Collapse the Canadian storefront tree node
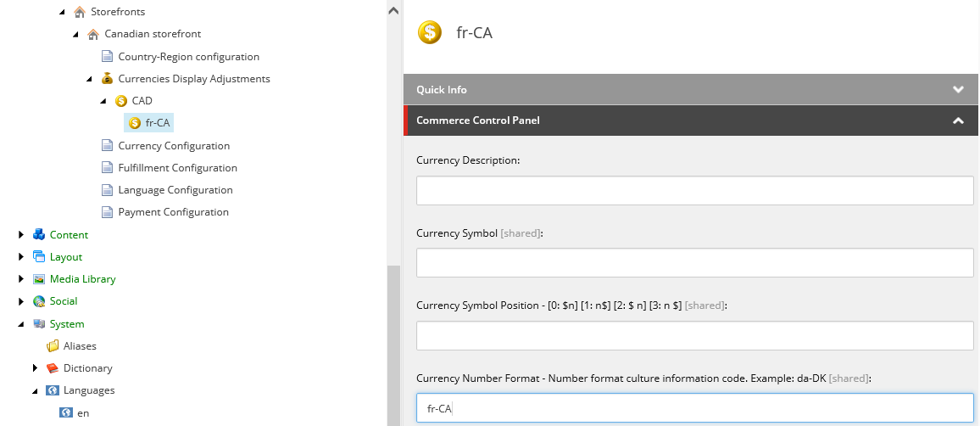This screenshot has height=426, width=980. coord(76,35)
